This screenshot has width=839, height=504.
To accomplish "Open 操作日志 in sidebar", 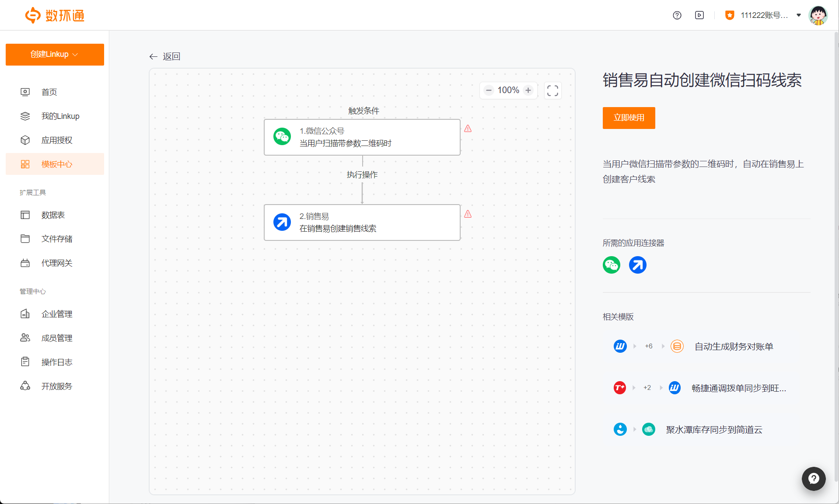I will (x=55, y=362).
